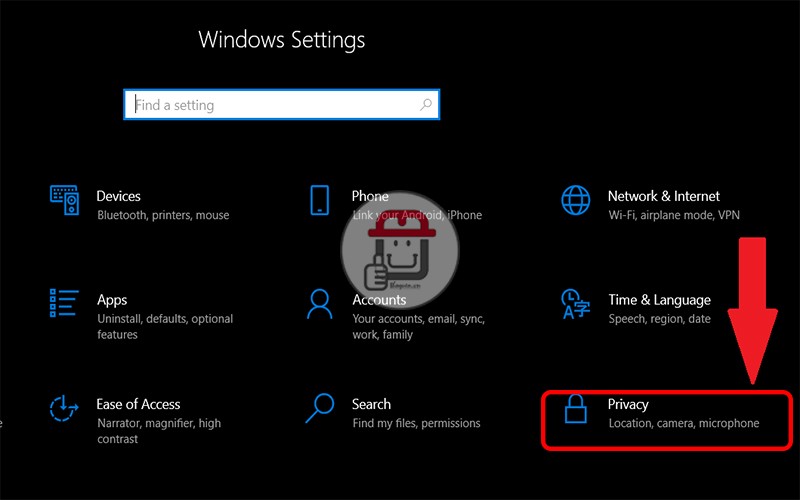Open the Privacy category title

628,405
